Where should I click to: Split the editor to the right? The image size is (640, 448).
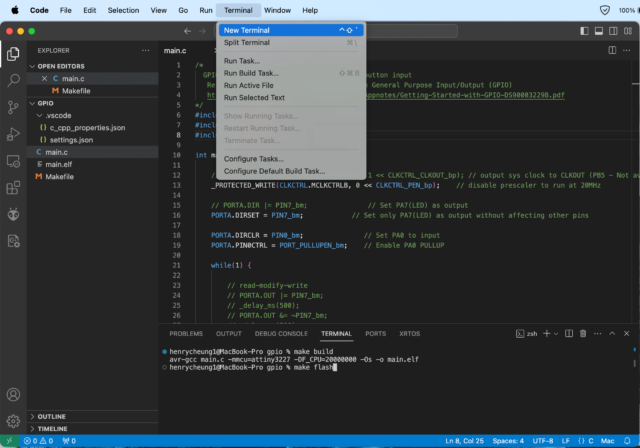click(x=612, y=50)
